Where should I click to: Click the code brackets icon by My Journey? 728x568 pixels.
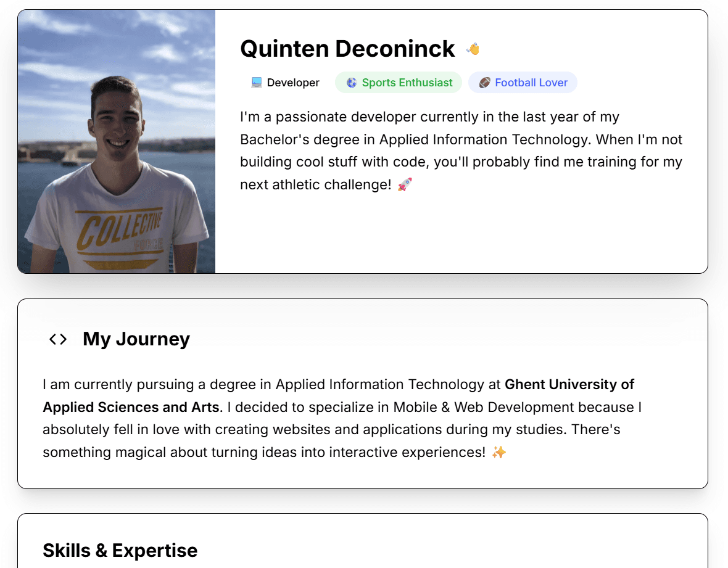pos(58,339)
